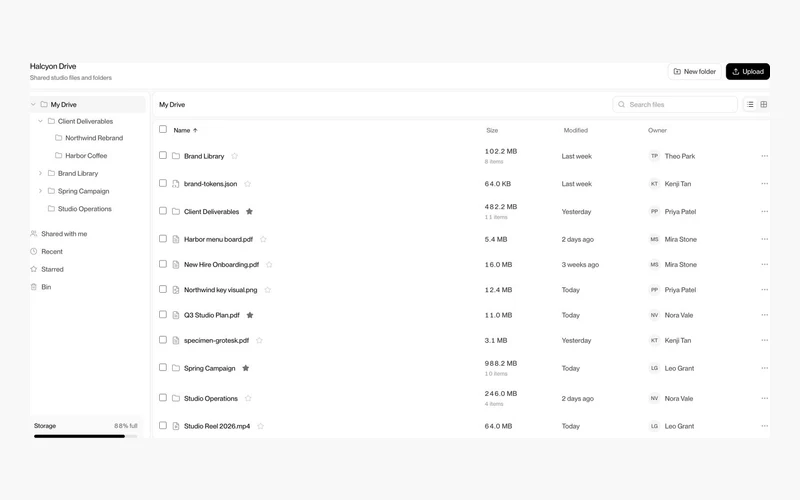Open Studio Reel 2026.mp4 file
This screenshot has width=800, height=500.
[217, 426]
